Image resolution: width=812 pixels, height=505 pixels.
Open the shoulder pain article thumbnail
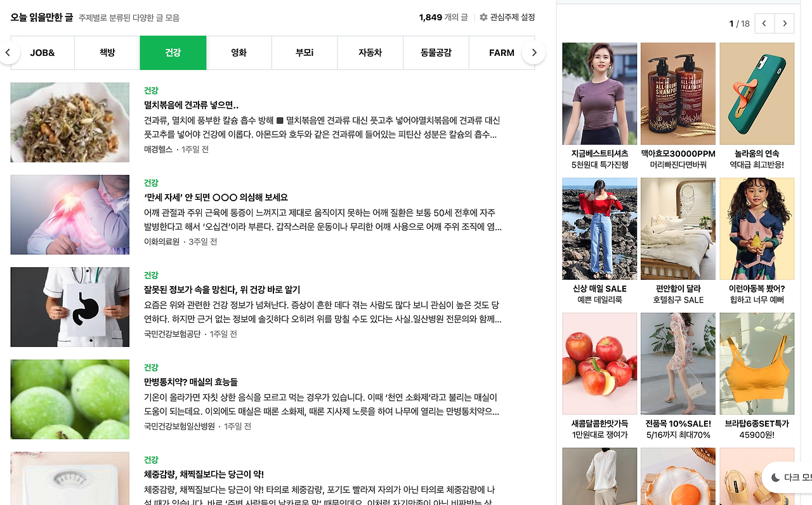(70, 214)
